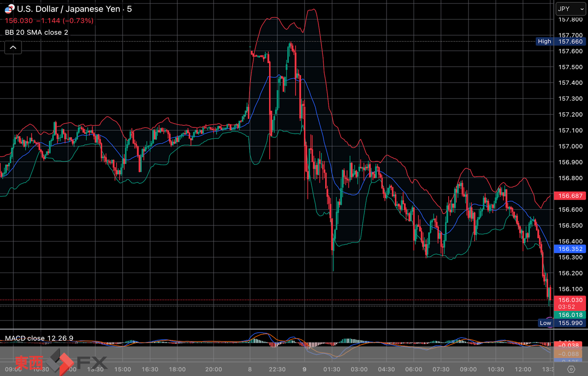
Task: Click the red -0.038 MACD value tag
Action: pyautogui.click(x=570, y=345)
